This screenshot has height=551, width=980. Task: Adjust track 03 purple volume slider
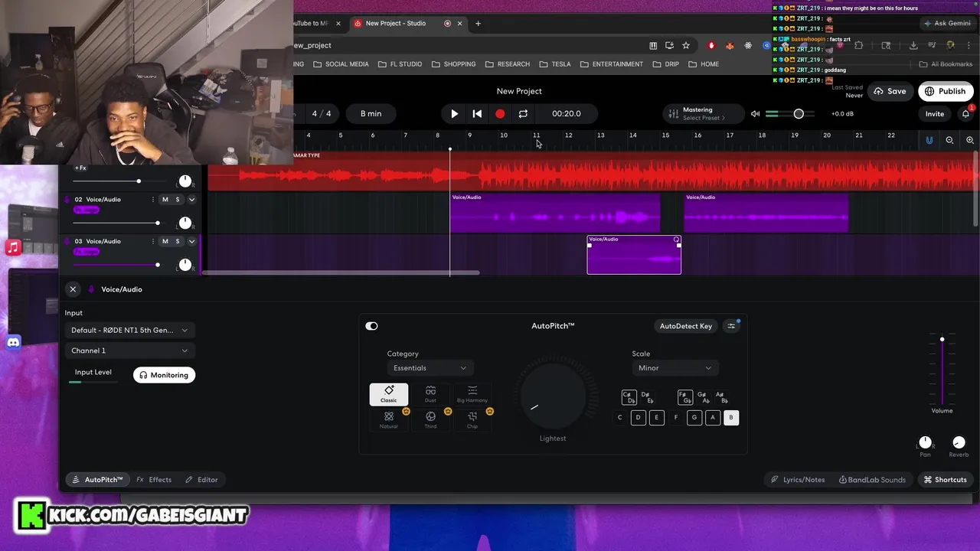[158, 265]
